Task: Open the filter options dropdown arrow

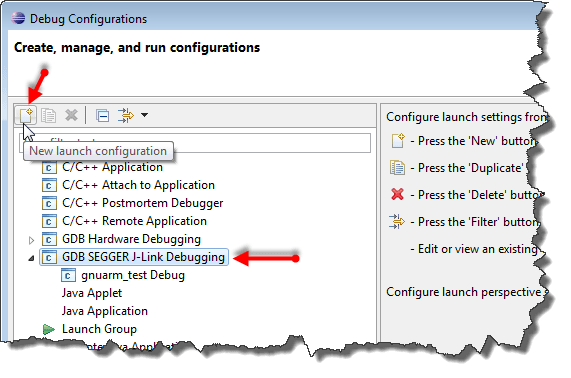Action: pyautogui.click(x=144, y=115)
